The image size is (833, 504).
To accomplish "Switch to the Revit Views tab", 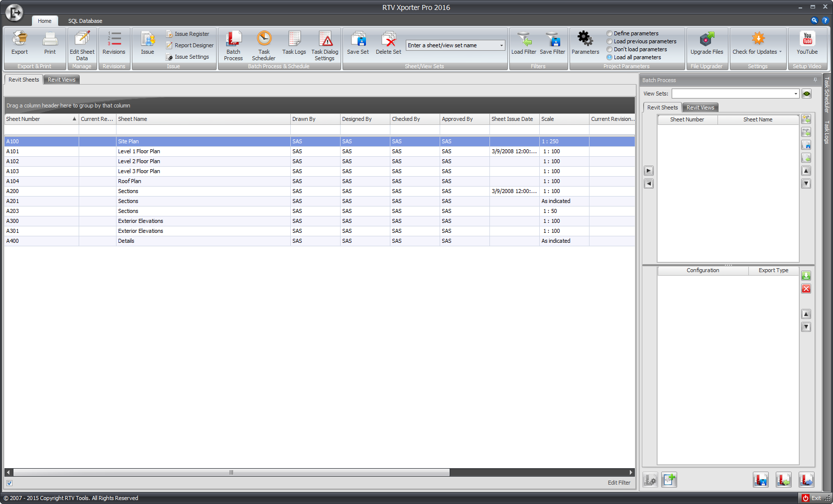I will pyautogui.click(x=61, y=79).
